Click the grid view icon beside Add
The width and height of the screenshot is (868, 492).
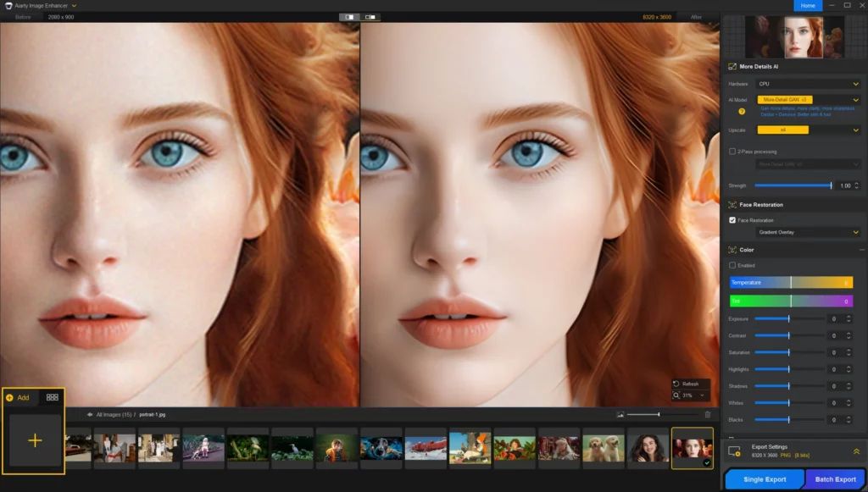point(53,396)
